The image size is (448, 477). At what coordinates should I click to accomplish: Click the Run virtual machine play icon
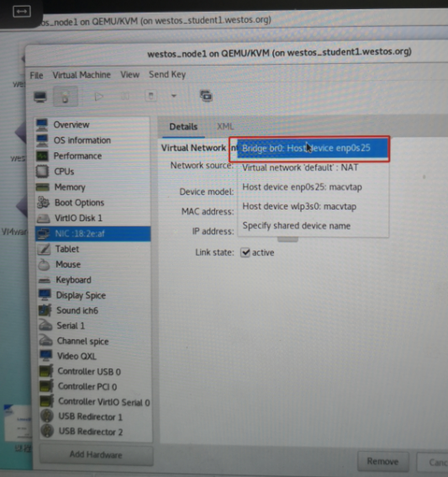click(98, 97)
